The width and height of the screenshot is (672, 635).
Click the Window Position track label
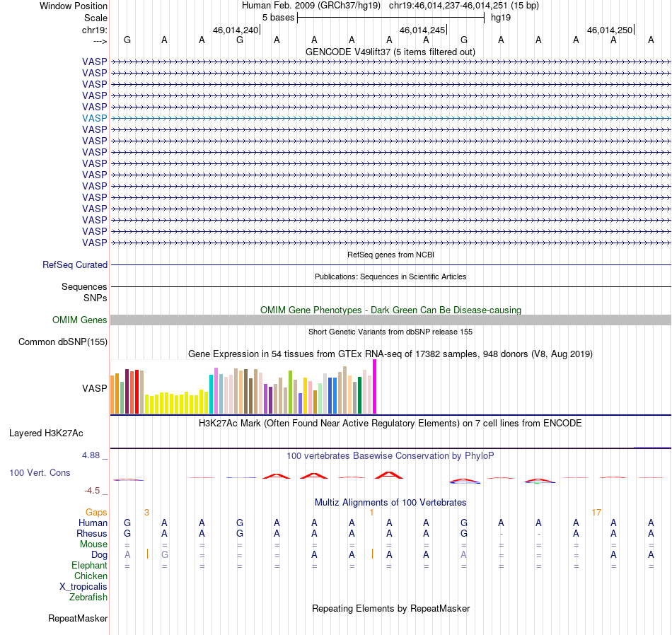[74, 6]
